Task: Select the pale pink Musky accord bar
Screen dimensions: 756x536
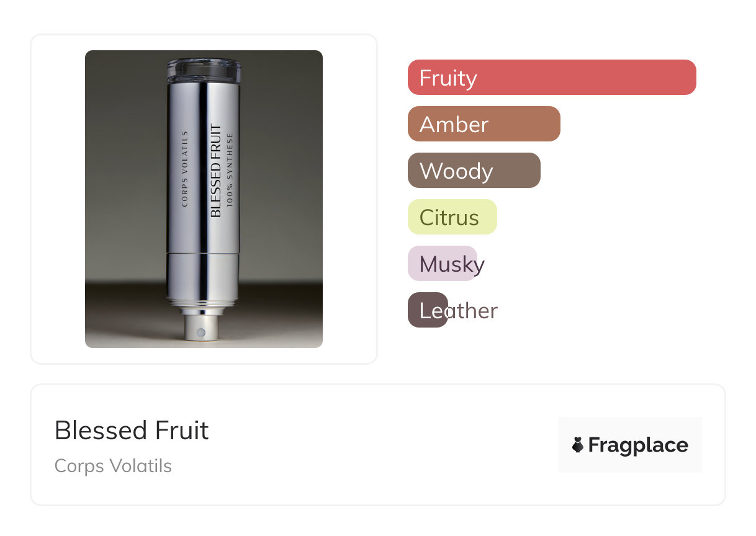Action: point(442,264)
